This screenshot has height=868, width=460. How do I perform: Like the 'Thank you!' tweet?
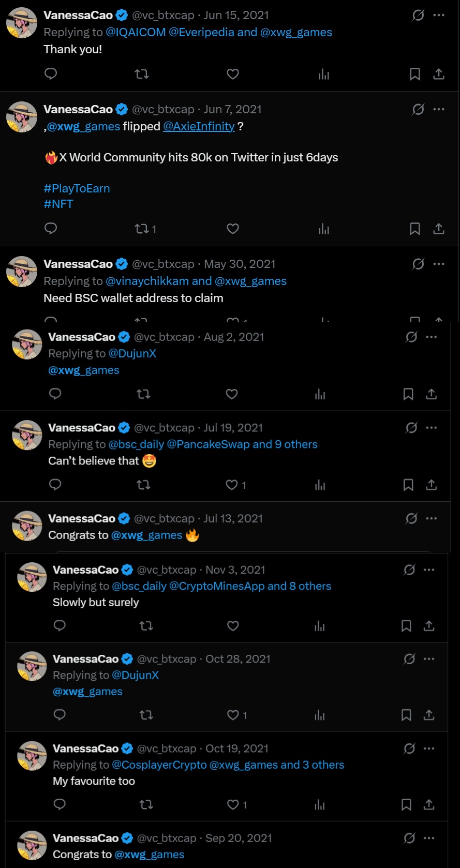coord(233,74)
